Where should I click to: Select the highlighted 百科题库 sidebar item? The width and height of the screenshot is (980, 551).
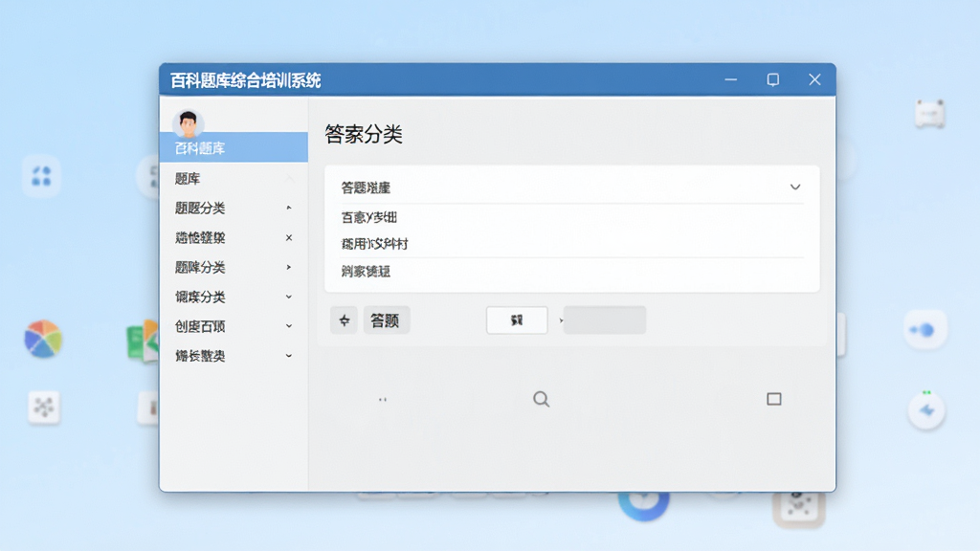(x=234, y=147)
